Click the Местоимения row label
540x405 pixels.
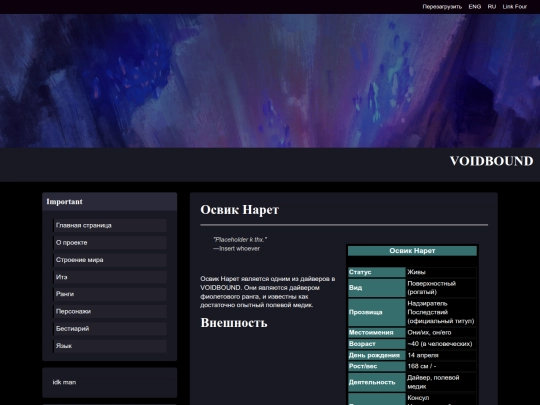click(x=377, y=333)
